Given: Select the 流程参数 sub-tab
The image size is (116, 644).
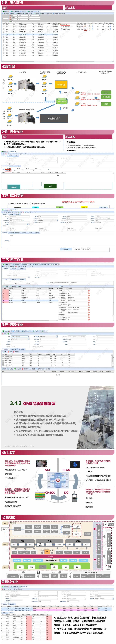Looking at the screenshot, I should pyautogui.click(x=14, y=349).
